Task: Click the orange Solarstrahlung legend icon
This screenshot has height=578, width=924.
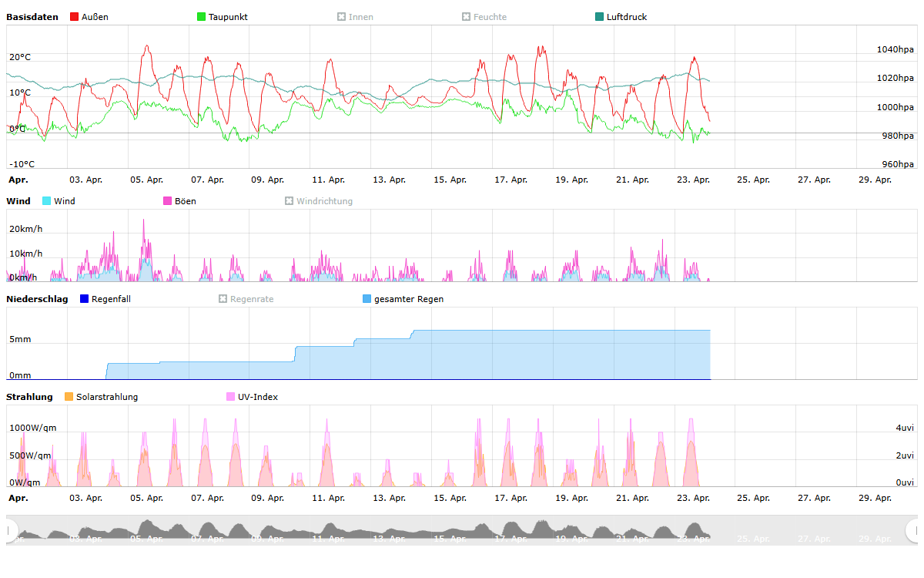Action: pos(69,397)
